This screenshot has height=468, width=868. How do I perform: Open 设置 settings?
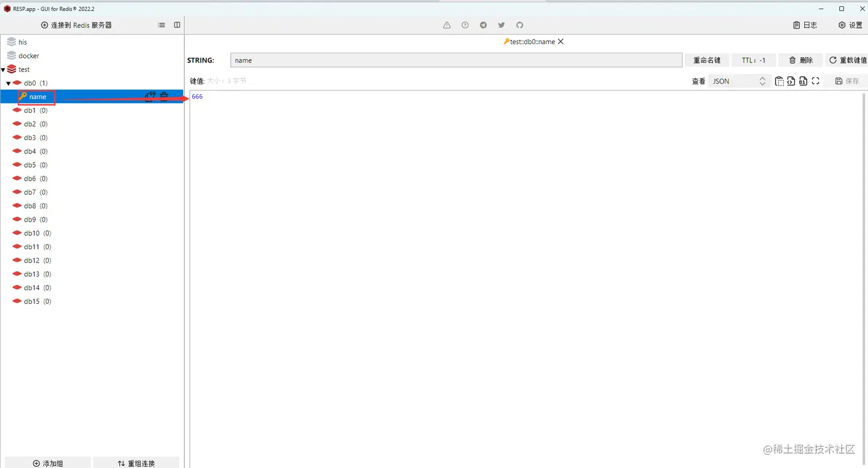pyautogui.click(x=850, y=25)
